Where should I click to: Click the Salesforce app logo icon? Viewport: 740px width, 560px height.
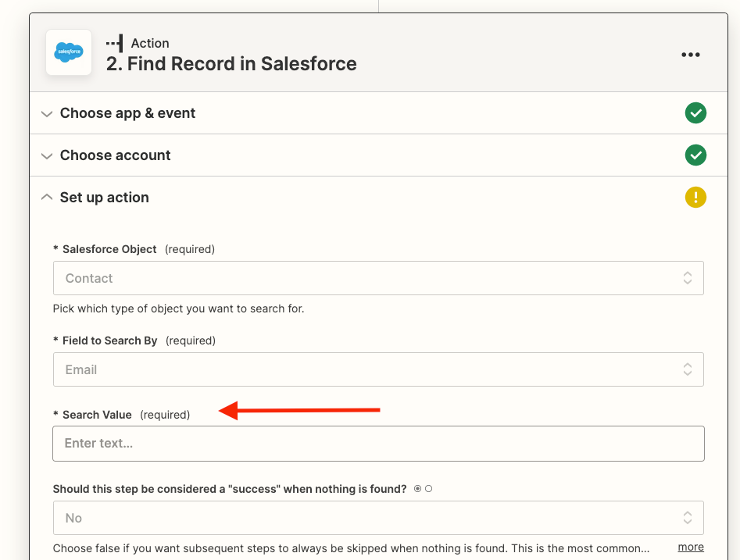coord(69,52)
